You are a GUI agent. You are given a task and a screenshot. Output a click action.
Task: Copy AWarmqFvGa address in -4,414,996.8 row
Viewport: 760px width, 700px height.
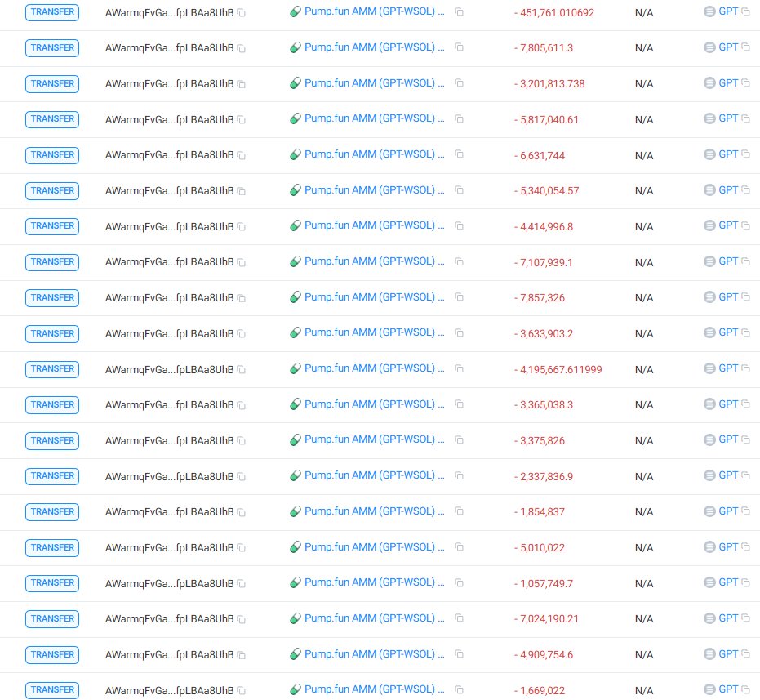pos(241,227)
